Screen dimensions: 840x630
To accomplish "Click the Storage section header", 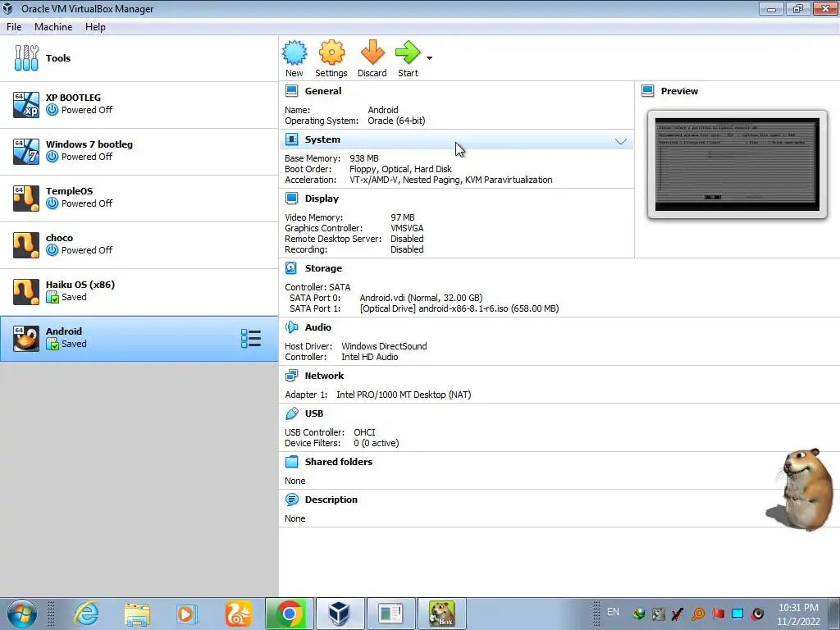I will pyautogui.click(x=323, y=268).
